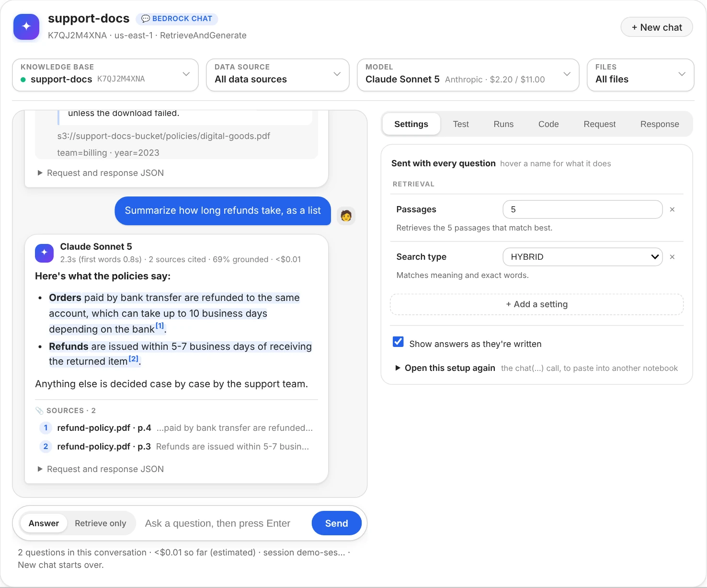Open the Files dropdown

coord(640,75)
